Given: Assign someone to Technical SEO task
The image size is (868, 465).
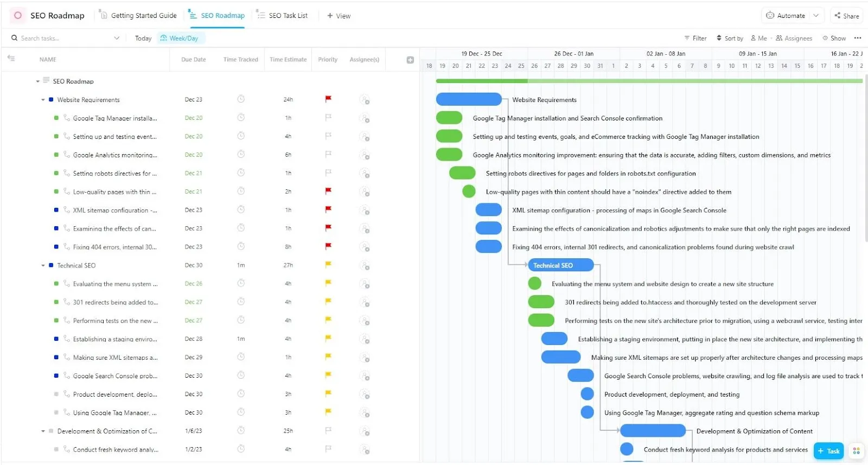Looking at the screenshot, I should click(x=365, y=266).
